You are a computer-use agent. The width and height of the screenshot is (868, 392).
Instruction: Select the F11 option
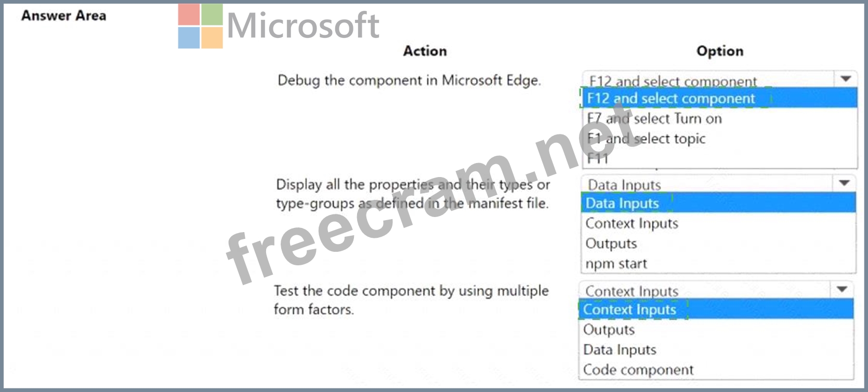coord(597,158)
